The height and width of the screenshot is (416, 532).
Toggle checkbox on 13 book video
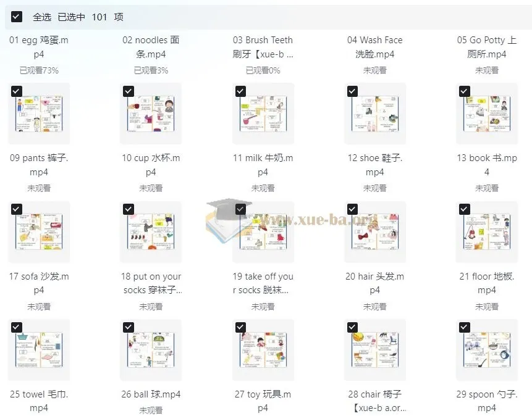pyautogui.click(x=465, y=91)
